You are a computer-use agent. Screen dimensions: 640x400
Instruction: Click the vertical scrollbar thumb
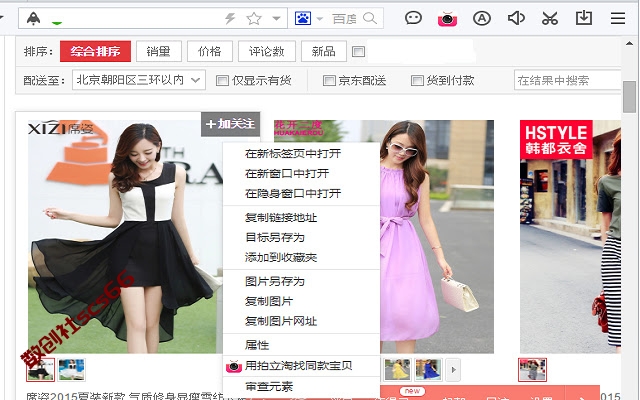629,96
